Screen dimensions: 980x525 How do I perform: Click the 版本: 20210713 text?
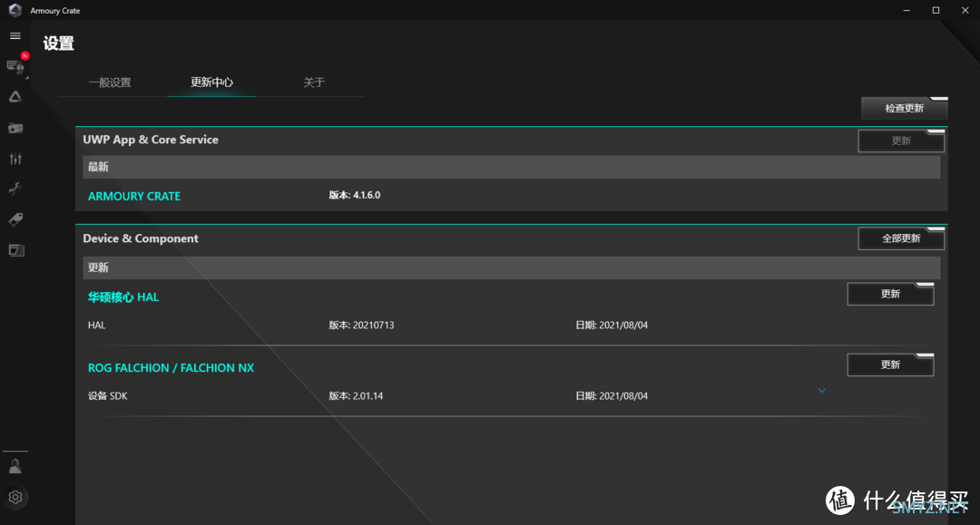point(361,325)
